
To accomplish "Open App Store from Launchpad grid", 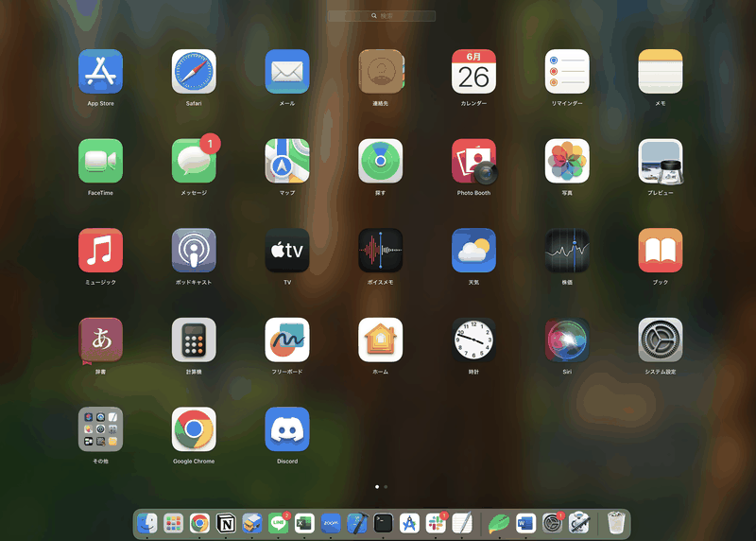I will (x=100, y=72).
